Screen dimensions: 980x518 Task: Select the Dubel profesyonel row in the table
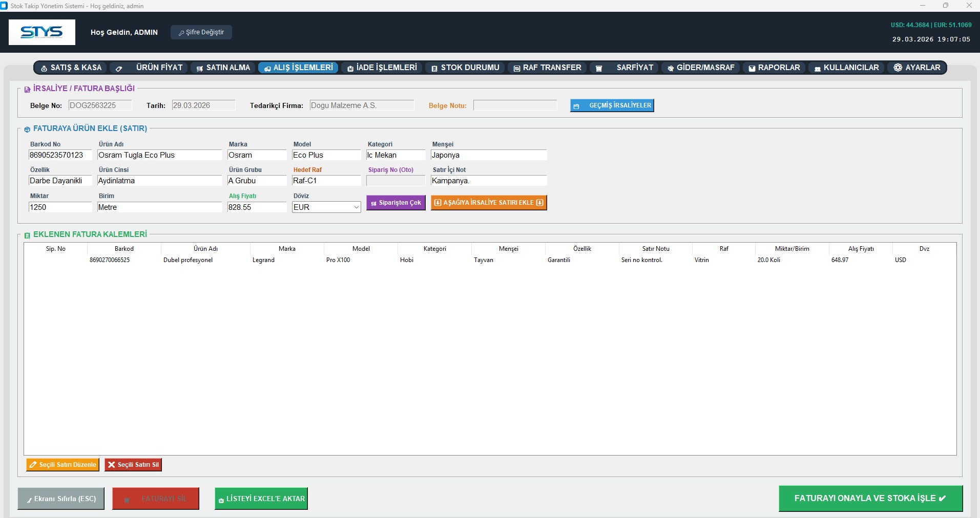click(188, 260)
